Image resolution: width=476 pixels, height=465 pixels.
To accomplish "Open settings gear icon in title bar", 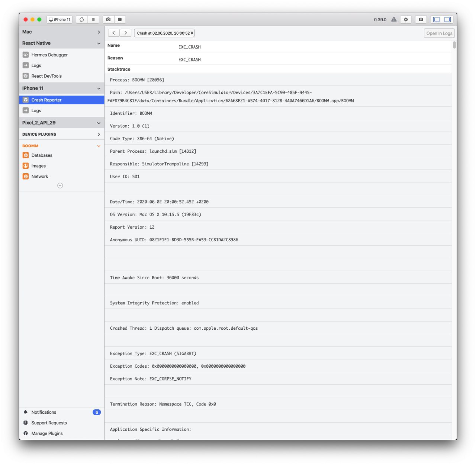I will click(x=406, y=20).
